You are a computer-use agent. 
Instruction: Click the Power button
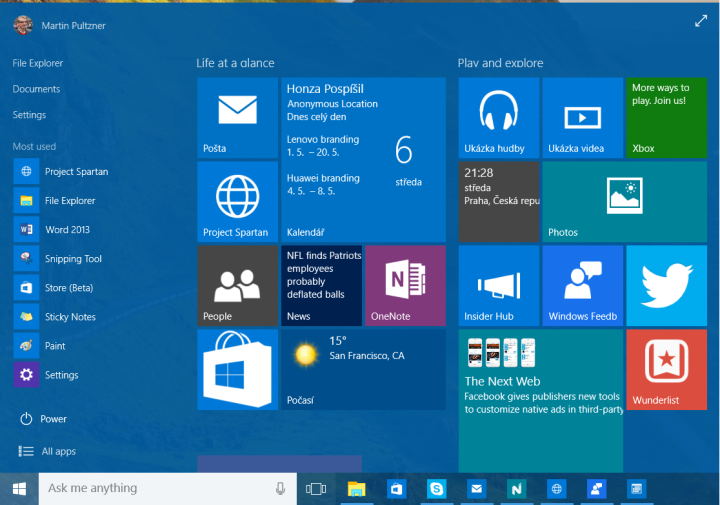[44, 419]
